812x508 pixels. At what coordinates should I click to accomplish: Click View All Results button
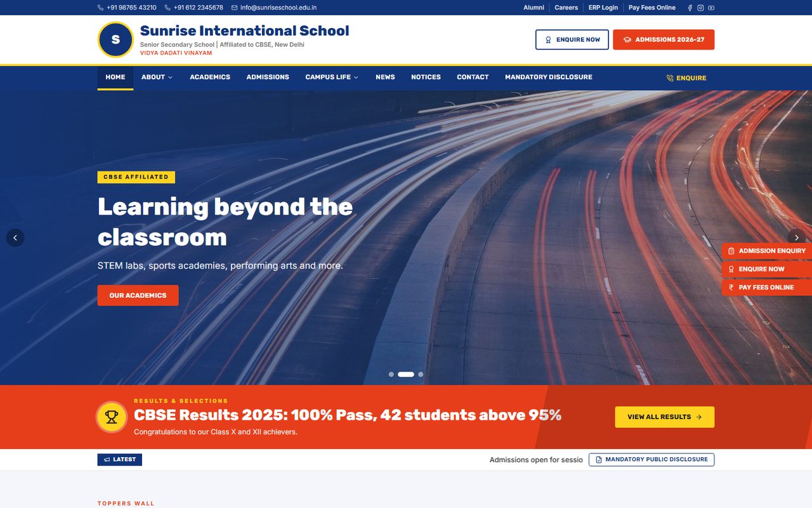(664, 417)
